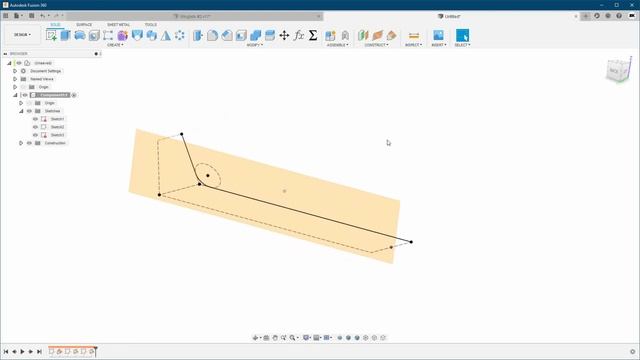Open the Select dropdown menu

coord(462,45)
